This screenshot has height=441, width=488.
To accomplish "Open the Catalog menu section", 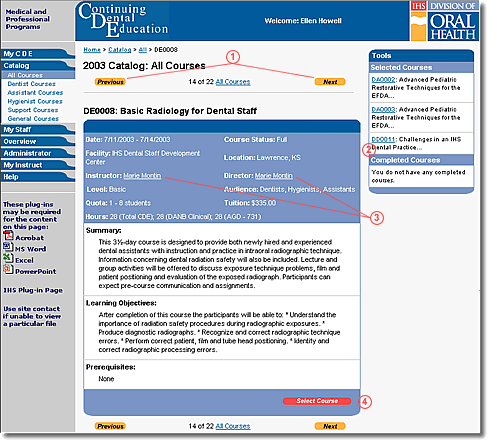I will click(x=38, y=66).
